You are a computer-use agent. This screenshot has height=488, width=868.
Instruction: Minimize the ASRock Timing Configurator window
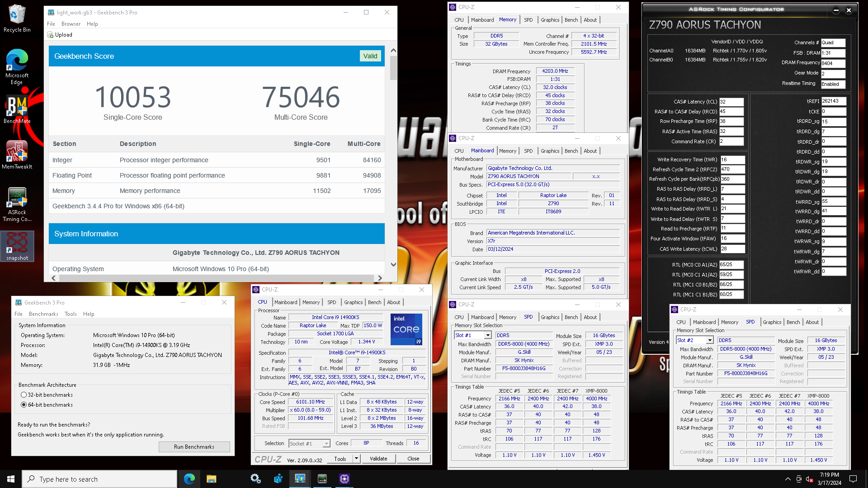coord(836,10)
